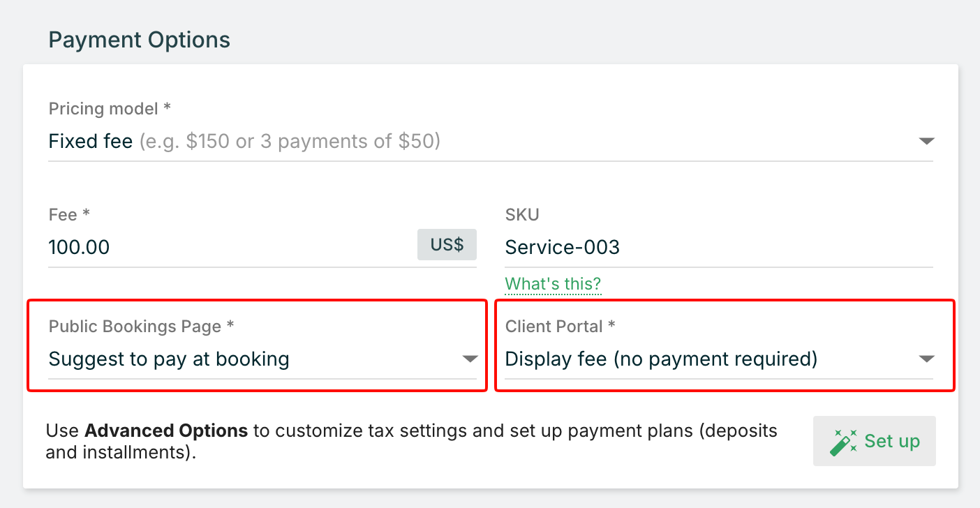The width and height of the screenshot is (980, 508).
Task: Click the magic wand icon
Action: click(843, 442)
